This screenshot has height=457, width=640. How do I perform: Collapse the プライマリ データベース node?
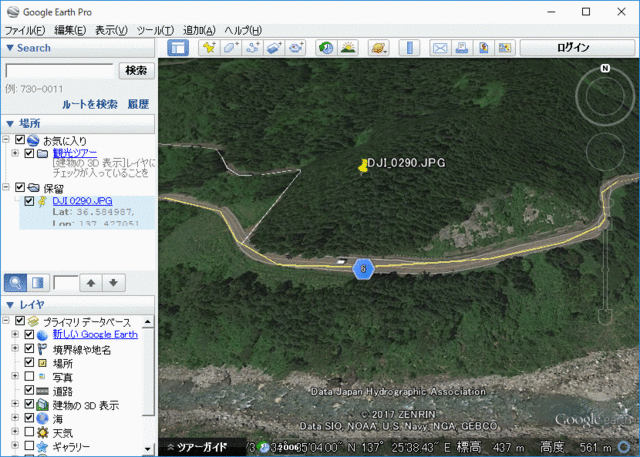pos(6,320)
